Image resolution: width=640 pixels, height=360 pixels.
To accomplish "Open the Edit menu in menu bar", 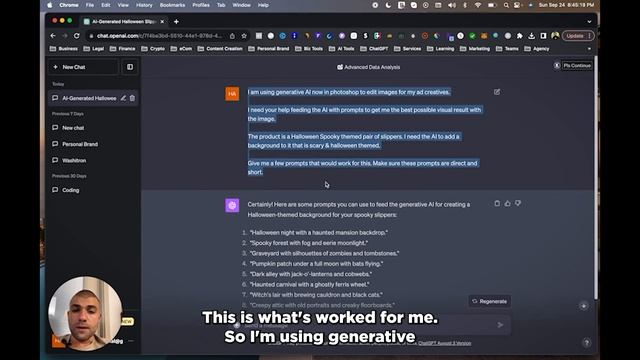I will 106,5.
